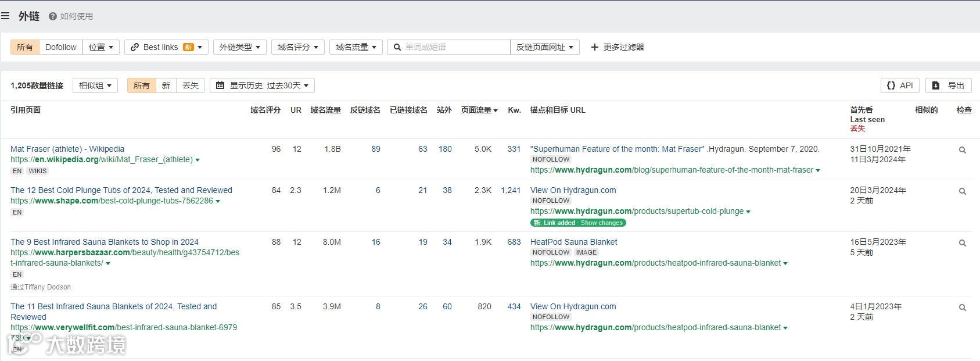Viewport: 980px width, 361px height.
Task: Click Wikipedia row 反链域名 value 89
Action: coord(376,149)
